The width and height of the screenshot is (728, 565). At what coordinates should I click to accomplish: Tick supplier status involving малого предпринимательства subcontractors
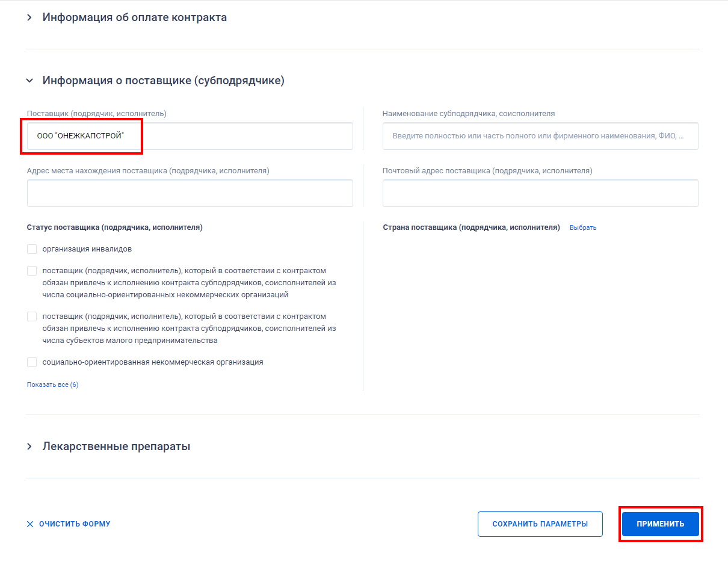[x=31, y=316]
